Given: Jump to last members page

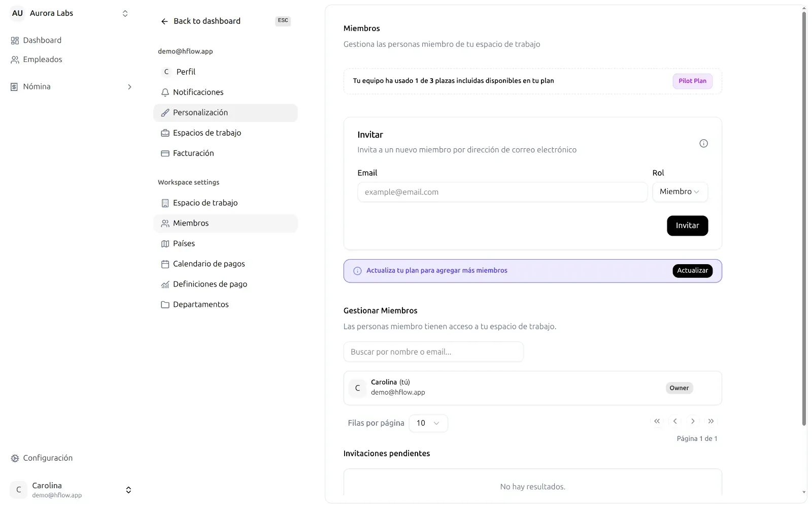Looking at the screenshot, I should [x=711, y=421].
